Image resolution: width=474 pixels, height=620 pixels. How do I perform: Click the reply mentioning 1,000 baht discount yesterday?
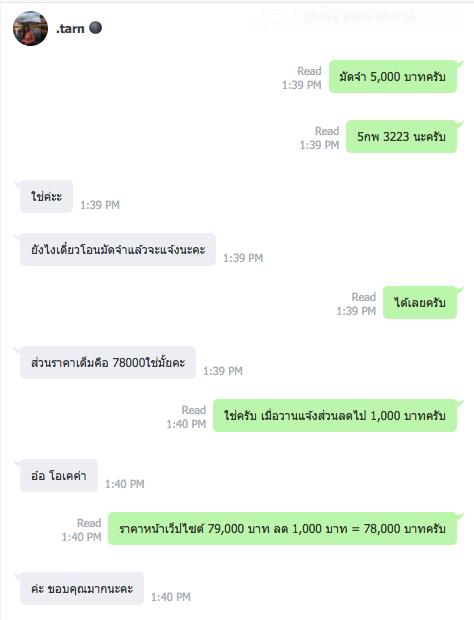pos(335,416)
